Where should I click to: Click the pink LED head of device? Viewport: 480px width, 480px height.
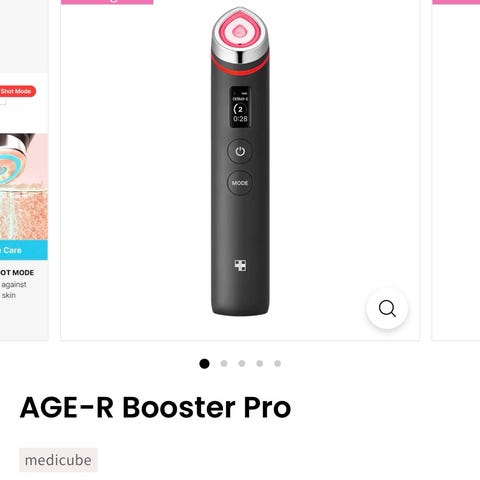[x=240, y=33]
